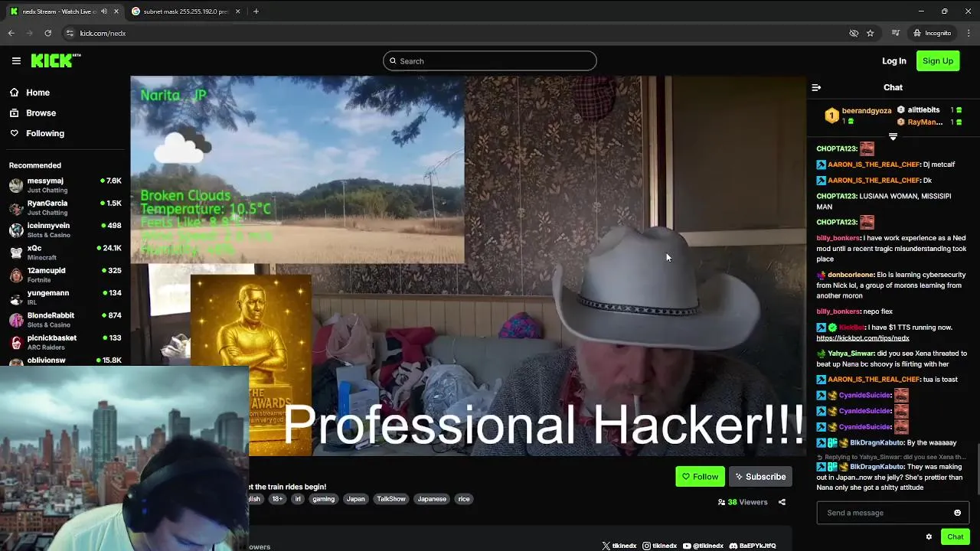
Task: Click Log In button
Action: 893,61
